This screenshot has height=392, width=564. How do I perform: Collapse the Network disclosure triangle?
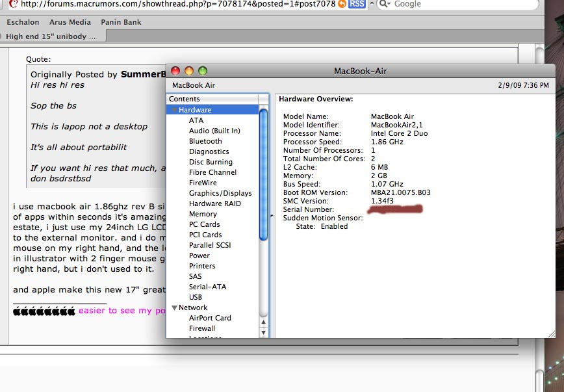tap(174, 307)
